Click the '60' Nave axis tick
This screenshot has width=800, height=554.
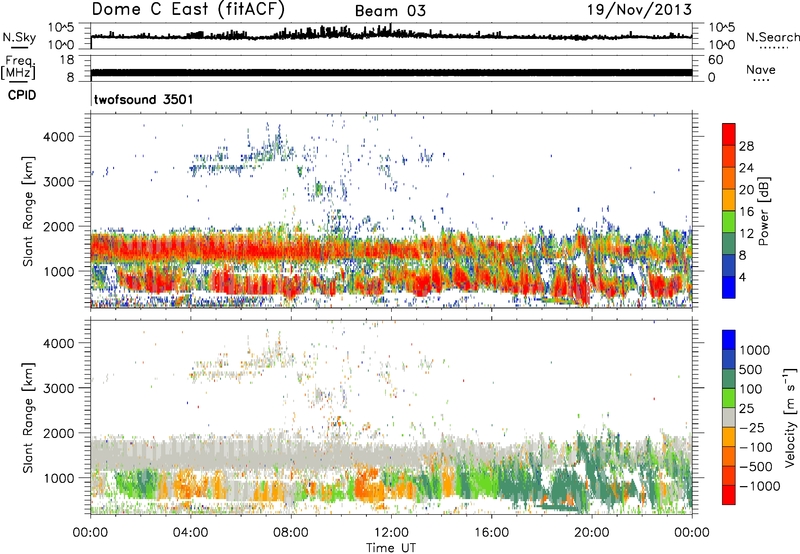tap(716, 60)
